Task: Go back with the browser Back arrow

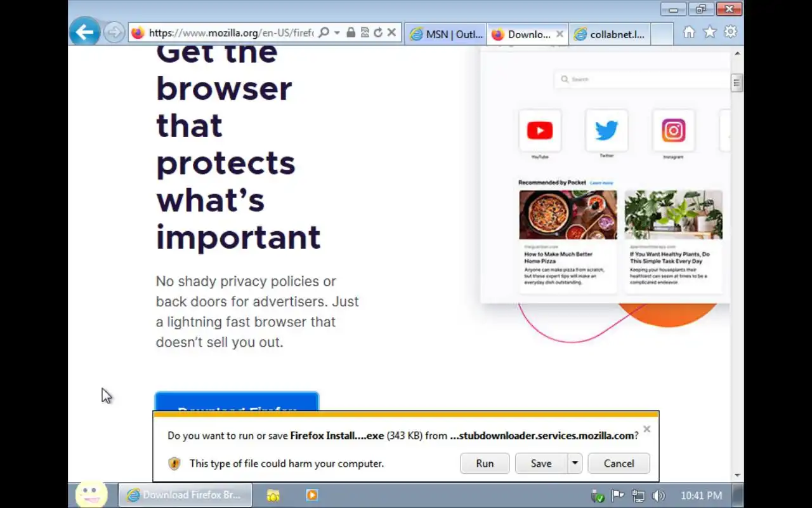Action: (x=84, y=32)
